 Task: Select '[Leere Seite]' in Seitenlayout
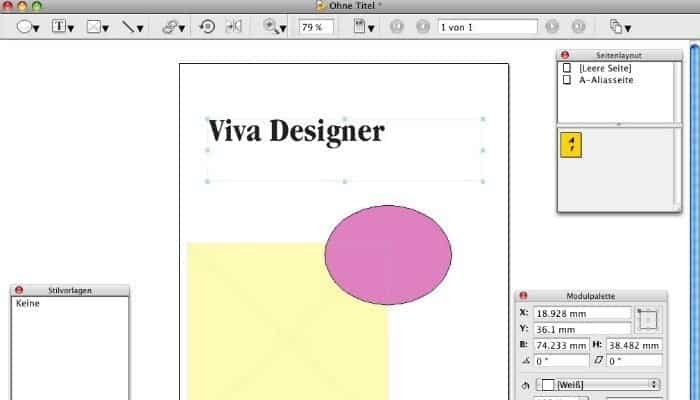(605, 68)
